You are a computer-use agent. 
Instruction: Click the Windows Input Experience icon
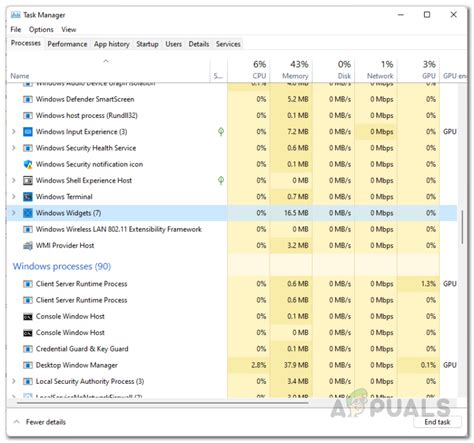(28, 132)
